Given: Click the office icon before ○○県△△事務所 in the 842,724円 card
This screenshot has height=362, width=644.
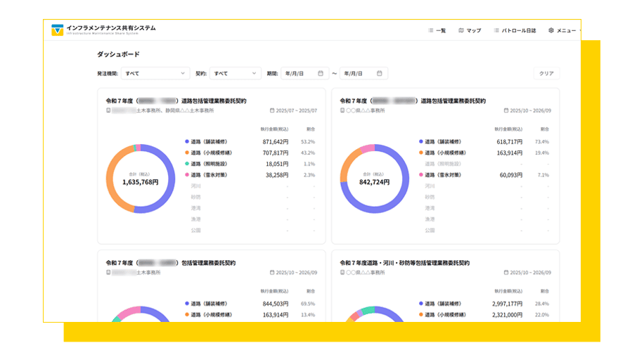Looking at the screenshot, I should tap(342, 110).
